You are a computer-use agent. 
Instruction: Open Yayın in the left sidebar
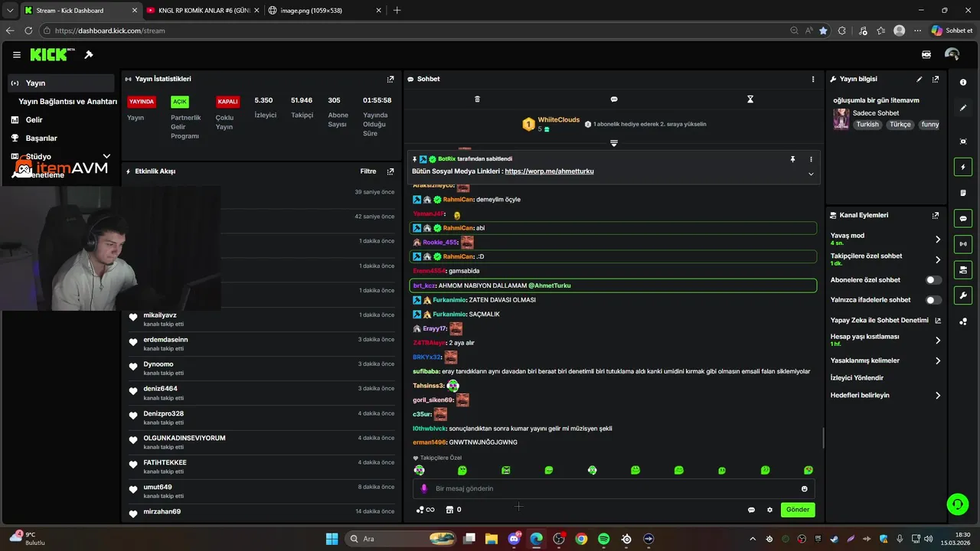61,83
